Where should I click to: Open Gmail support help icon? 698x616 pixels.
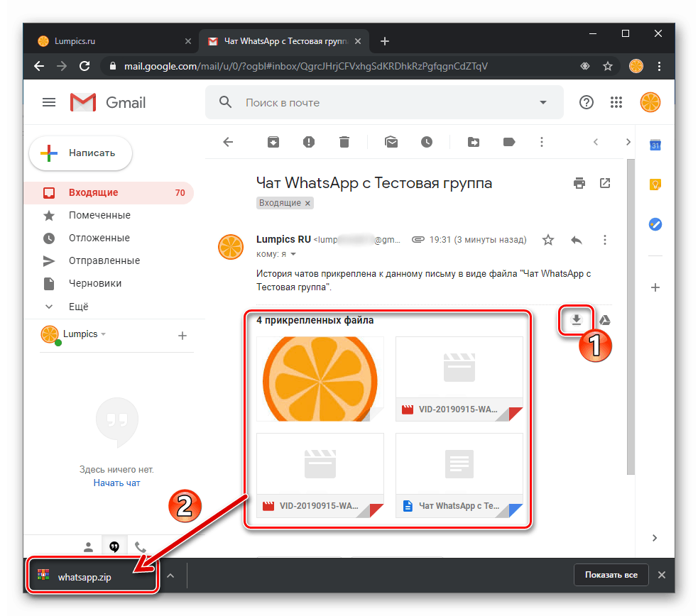(x=587, y=103)
